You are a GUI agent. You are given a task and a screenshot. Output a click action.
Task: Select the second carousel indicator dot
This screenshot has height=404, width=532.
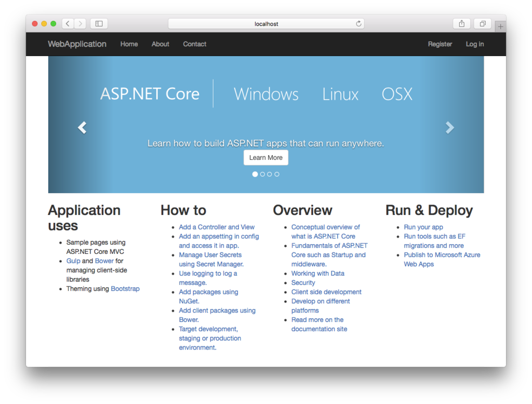tap(262, 174)
